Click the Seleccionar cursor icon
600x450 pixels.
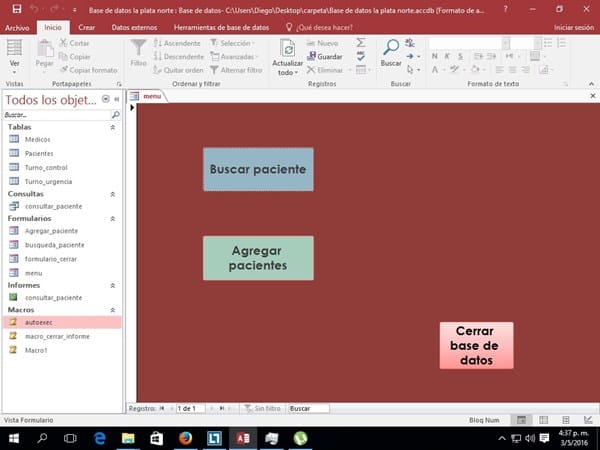point(410,70)
